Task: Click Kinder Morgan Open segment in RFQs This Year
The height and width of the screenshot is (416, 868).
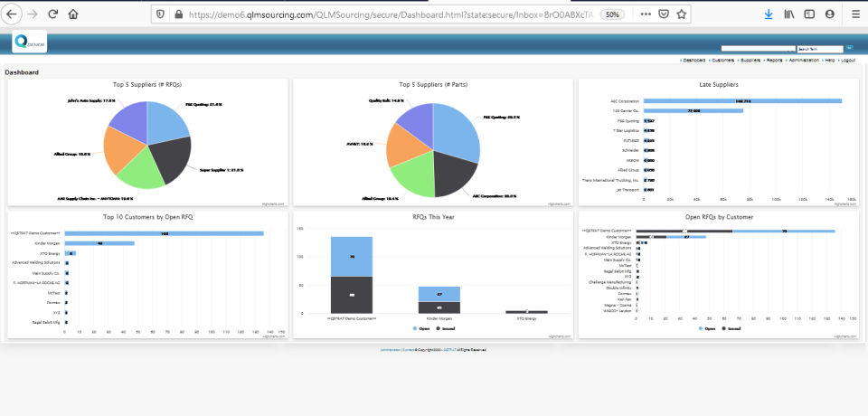Action: 439,294
